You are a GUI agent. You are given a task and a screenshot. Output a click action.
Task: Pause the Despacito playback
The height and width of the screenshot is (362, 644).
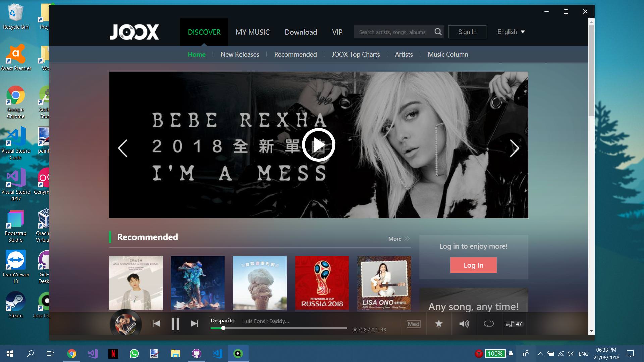point(175,324)
